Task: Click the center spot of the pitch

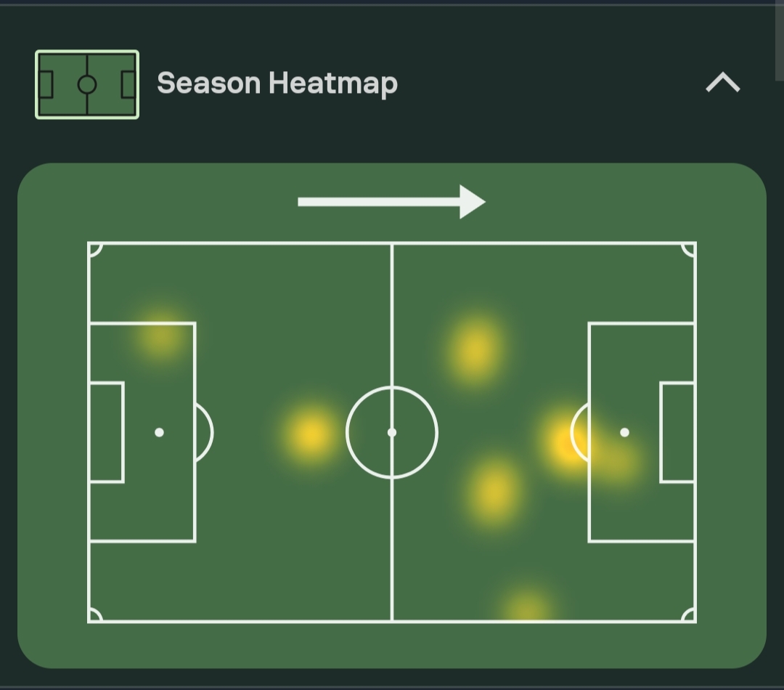Action: tap(392, 432)
